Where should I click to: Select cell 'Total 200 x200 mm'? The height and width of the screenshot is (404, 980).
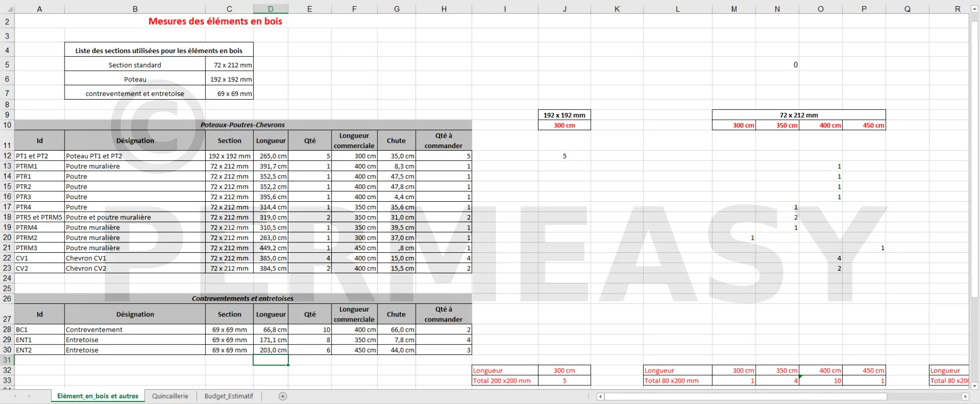pyautogui.click(x=505, y=381)
